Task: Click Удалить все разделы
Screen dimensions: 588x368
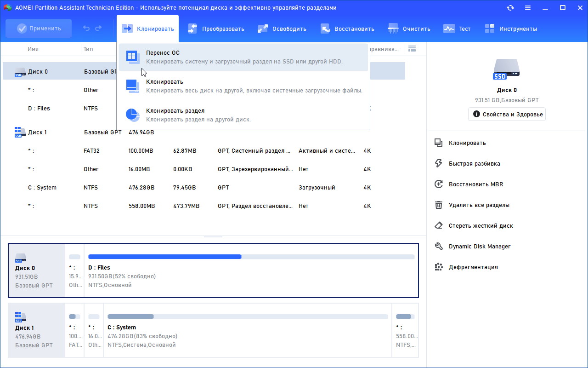Action: coord(479,205)
